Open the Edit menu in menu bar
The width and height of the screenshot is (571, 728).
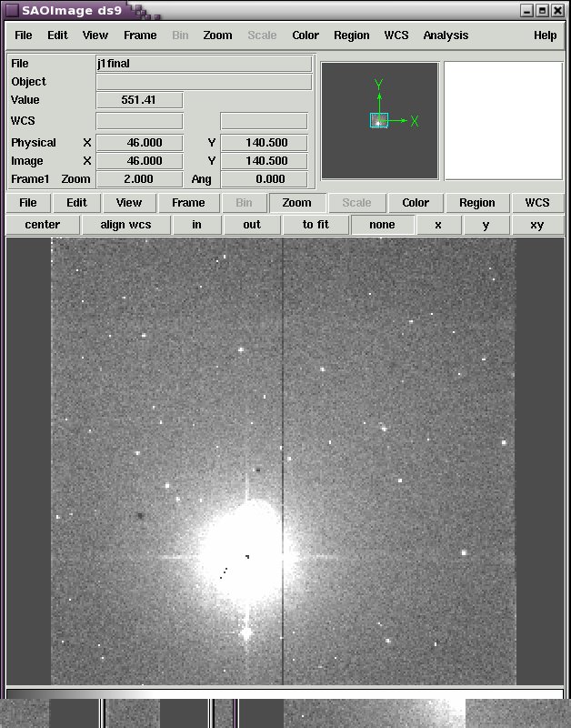57,35
